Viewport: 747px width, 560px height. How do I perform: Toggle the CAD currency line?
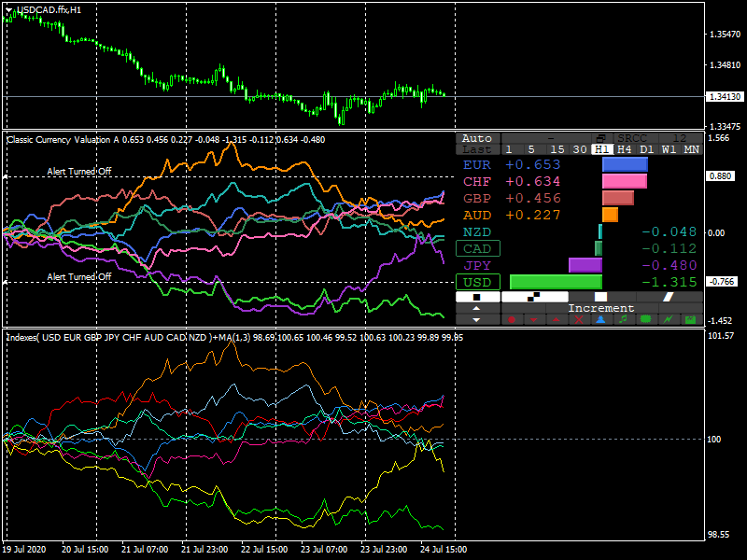pos(476,248)
